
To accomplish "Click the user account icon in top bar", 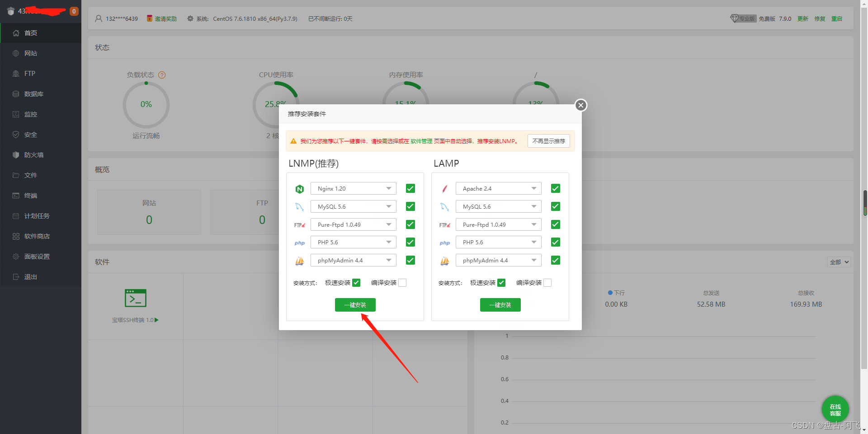I will coord(99,19).
